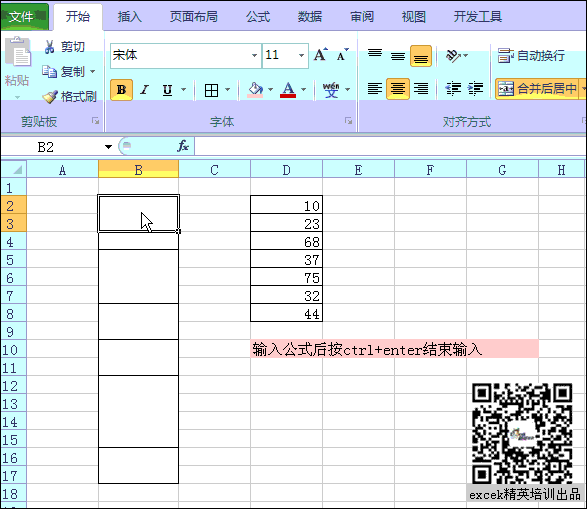Open the Data (数据) tab
This screenshot has width=587, height=509.
[x=310, y=16]
